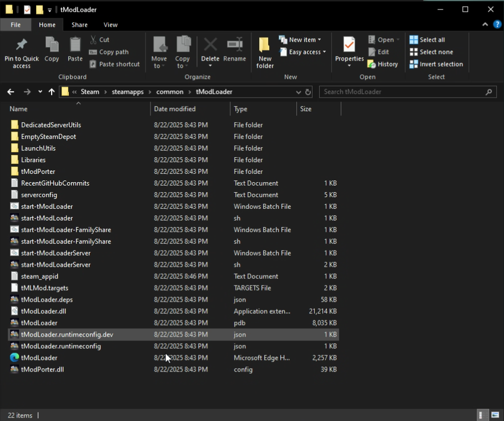This screenshot has width=504, height=421.
Task: Switch to the View tab
Action: pos(110,25)
